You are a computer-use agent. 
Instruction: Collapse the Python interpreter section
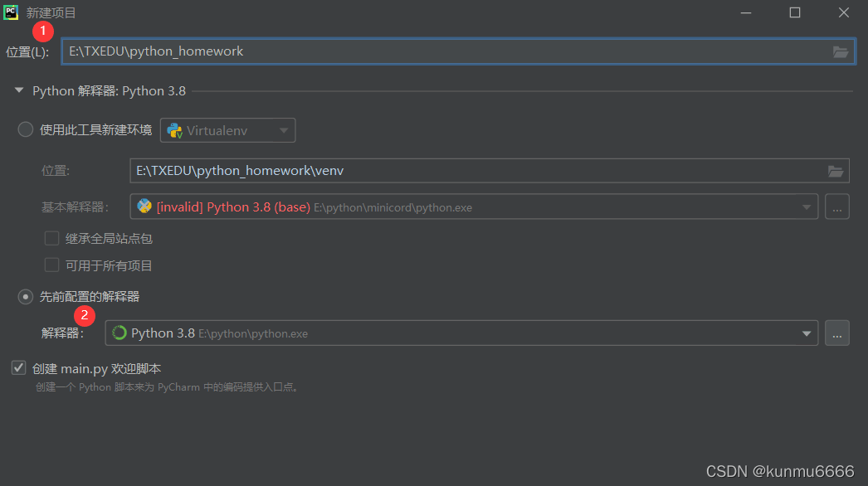click(19, 90)
